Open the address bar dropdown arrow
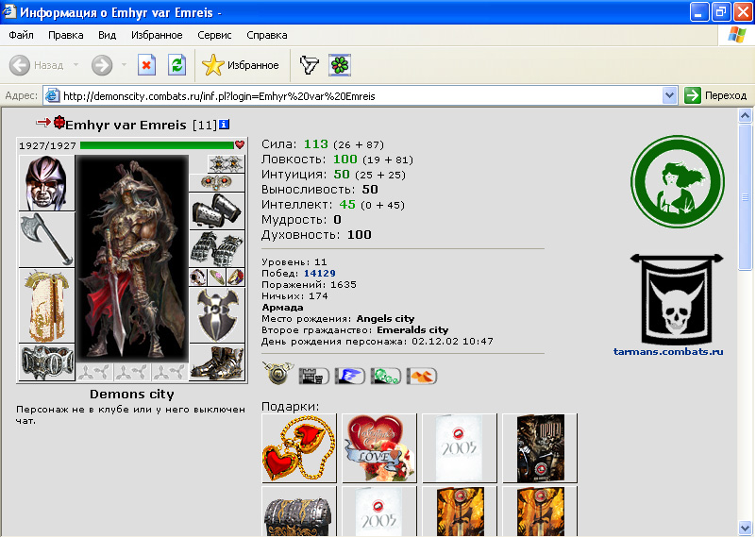 (669, 95)
